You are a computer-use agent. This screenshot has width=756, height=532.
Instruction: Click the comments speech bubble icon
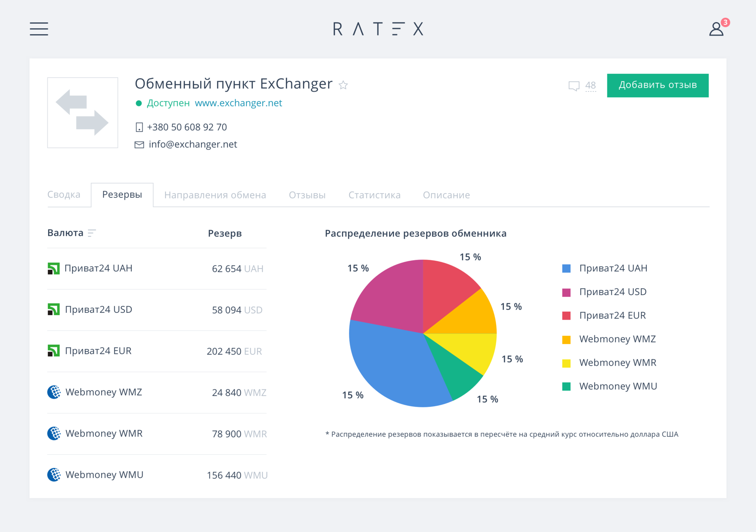click(574, 86)
